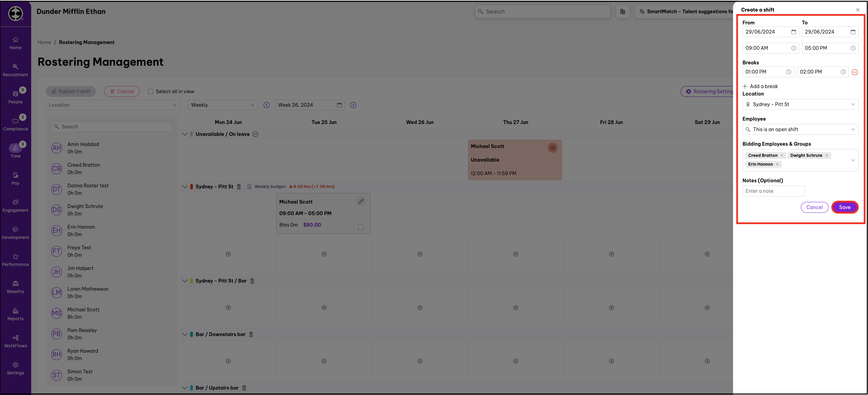Remove the break using red minus icon
Image resolution: width=868 pixels, height=395 pixels.
pos(855,72)
